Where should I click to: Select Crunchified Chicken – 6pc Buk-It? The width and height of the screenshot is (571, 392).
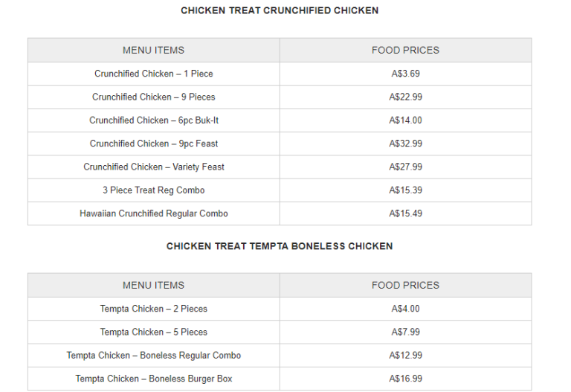(x=153, y=121)
